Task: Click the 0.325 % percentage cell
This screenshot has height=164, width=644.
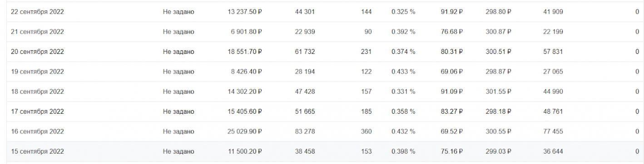Action: coord(403,12)
